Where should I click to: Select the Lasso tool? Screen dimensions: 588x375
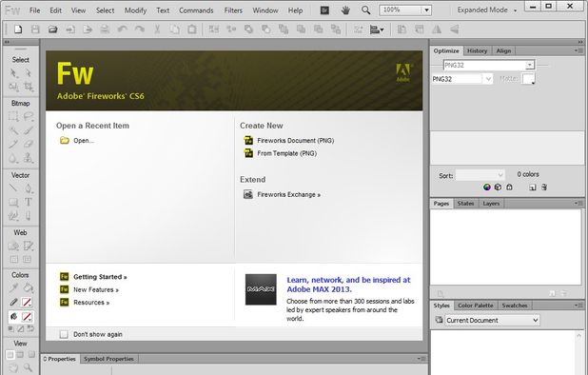point(29,116)
